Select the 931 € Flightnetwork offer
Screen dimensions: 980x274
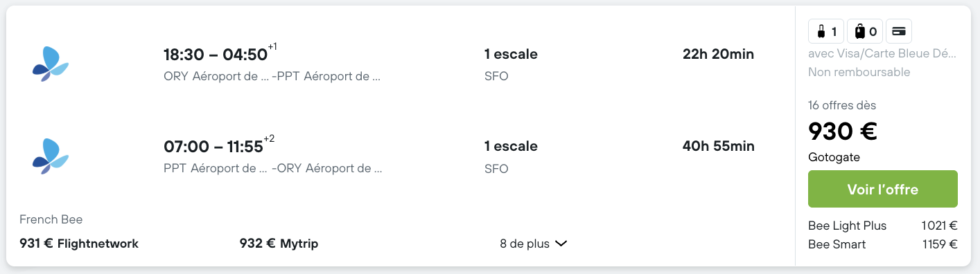click(79, 244)
